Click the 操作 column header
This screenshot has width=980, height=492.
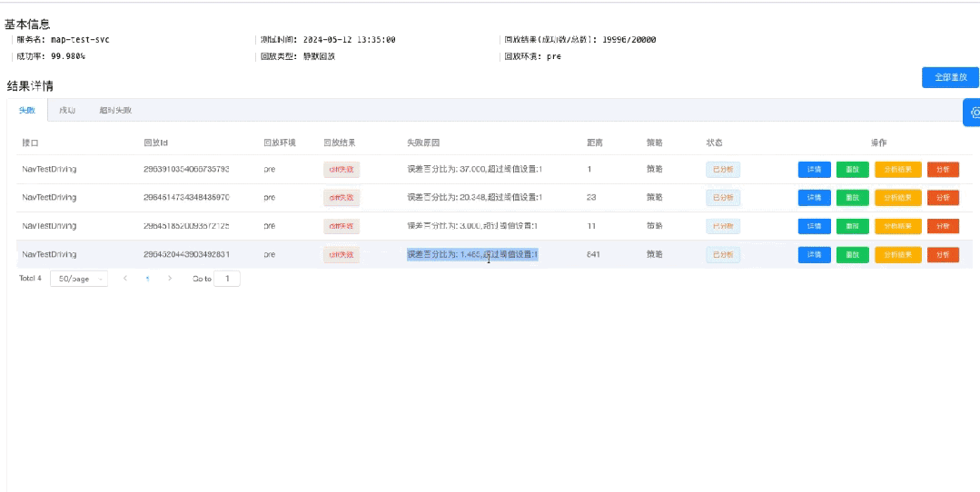879,143
